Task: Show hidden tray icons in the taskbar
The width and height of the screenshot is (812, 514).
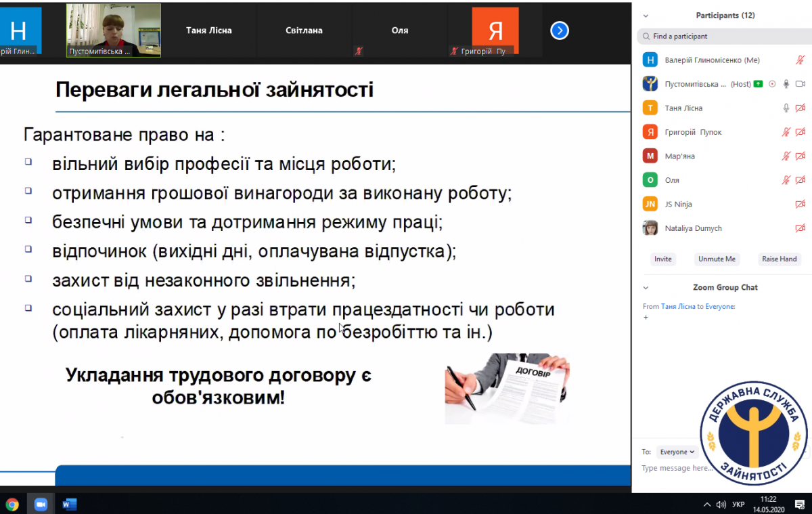Action: (x=707, y=505)
